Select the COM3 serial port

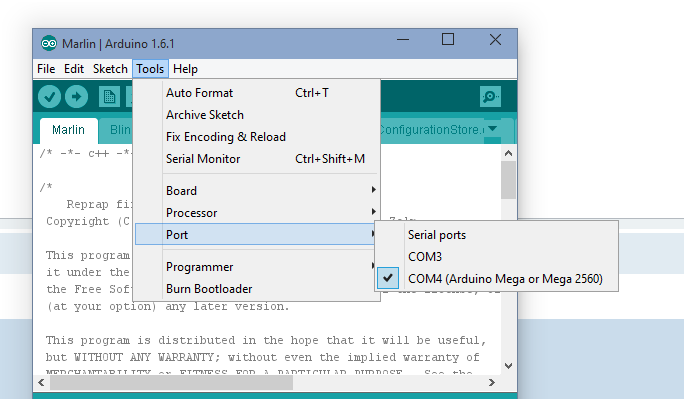[497, 257]
